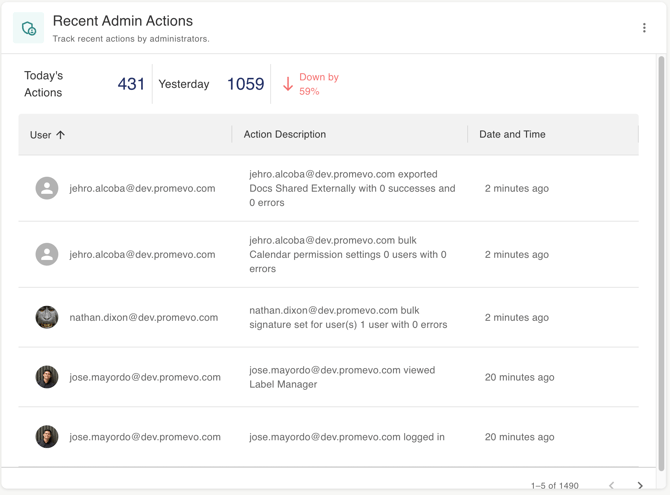Click the Docs Shared Externally action description

point(352,189)
